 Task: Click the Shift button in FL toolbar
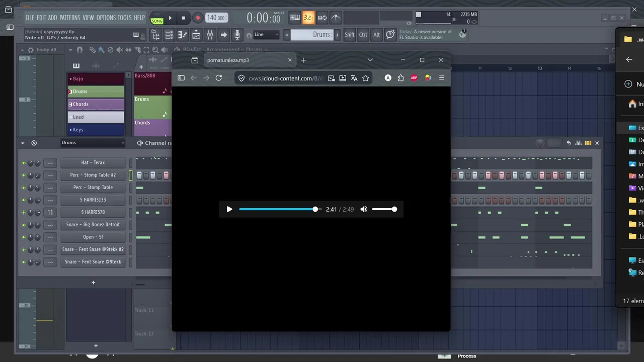coord(350,35)
